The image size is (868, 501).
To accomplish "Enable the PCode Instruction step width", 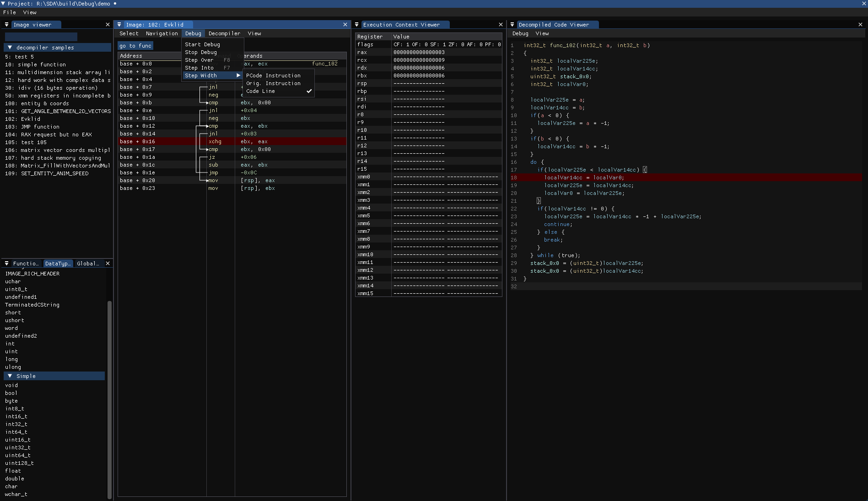I will click(x=273, y=75).
